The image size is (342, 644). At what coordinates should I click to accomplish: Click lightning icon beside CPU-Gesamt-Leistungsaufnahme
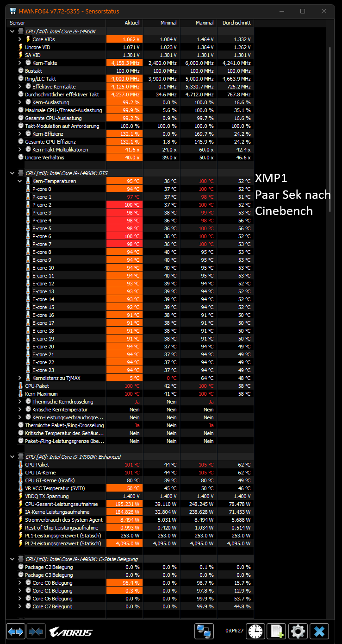tap(20, 504)
